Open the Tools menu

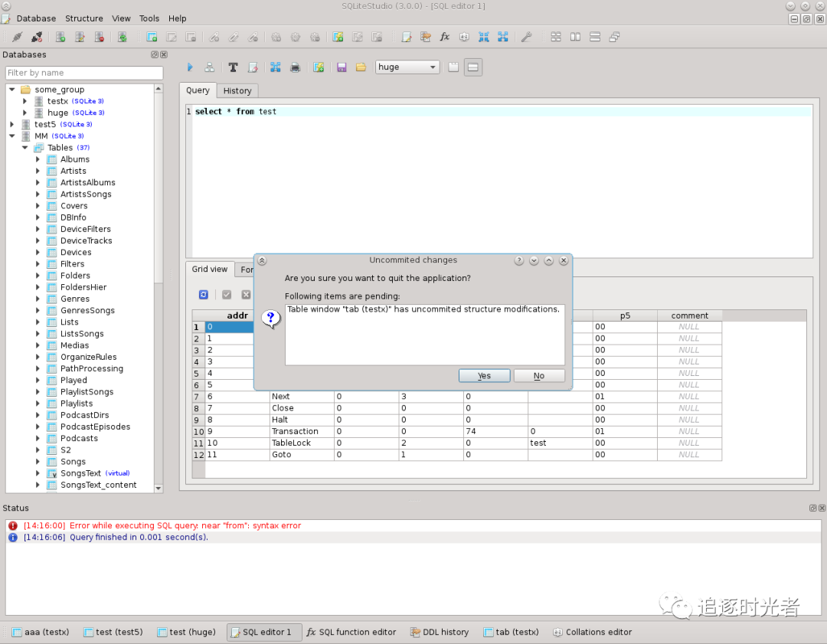149,18
